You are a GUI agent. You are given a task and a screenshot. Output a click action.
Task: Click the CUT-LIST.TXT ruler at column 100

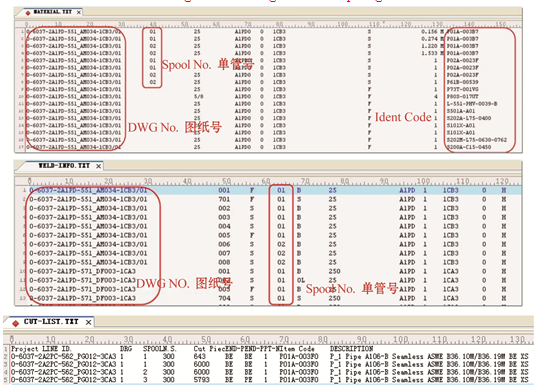point(401,339)
